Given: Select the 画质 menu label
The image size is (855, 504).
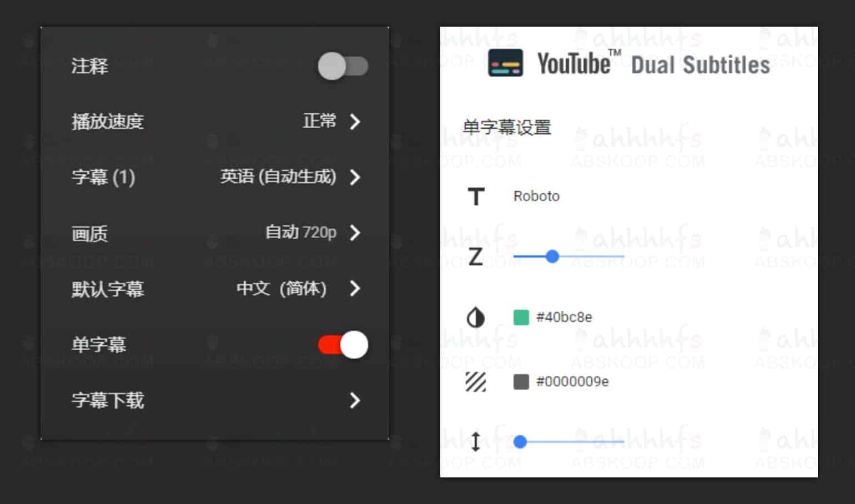Looking at the screenshot, I should click(x=89, y=234).
